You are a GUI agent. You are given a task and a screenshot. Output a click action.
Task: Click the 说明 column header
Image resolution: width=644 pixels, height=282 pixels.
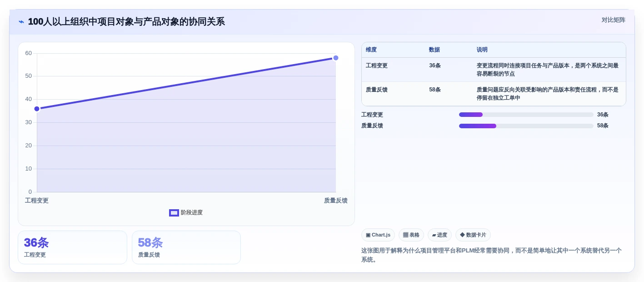pyautogui.click(x=482, y=50)
